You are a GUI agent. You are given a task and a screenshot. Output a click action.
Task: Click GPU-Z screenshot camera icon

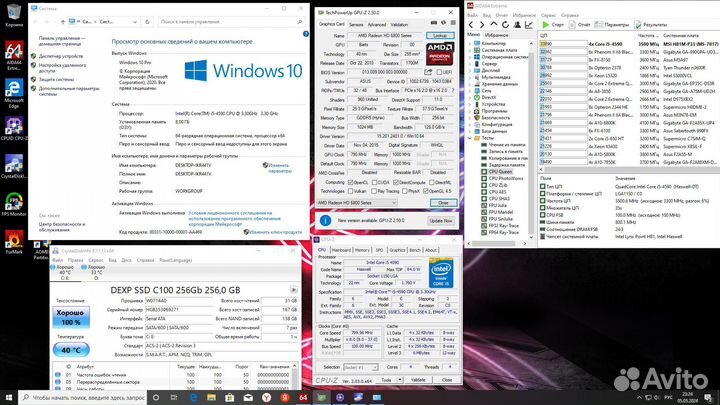pos(433,22)
